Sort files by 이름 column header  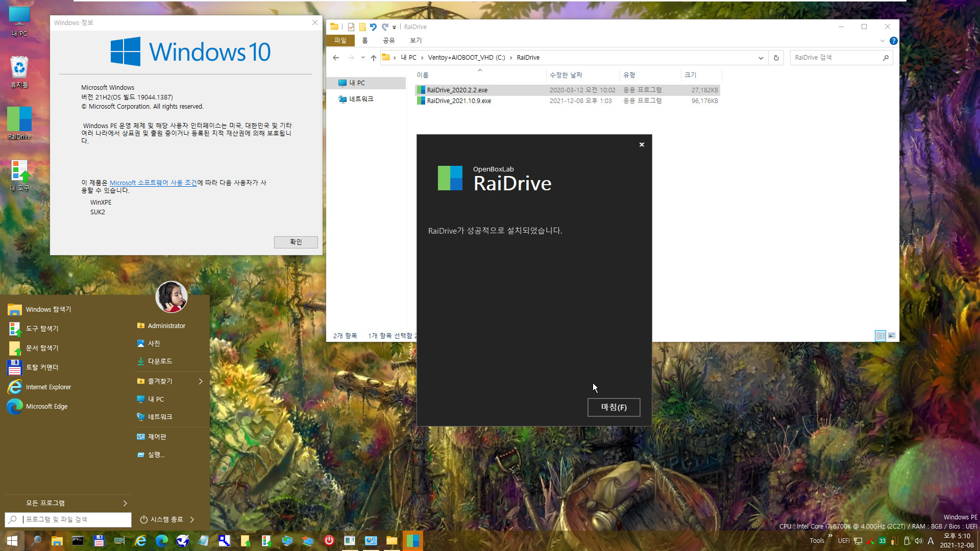point(480,75)
